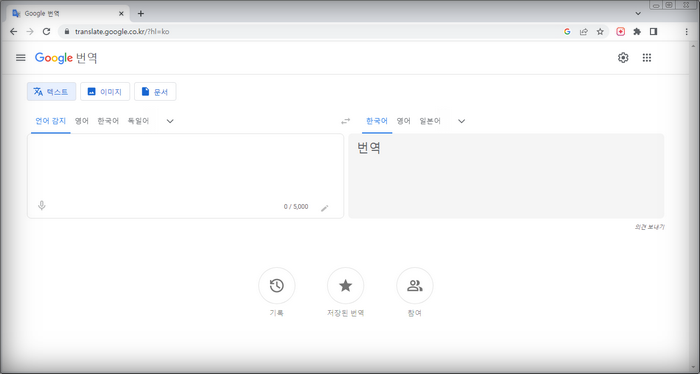
Task: Open the main hamburger menu
Action: (21, 58)
